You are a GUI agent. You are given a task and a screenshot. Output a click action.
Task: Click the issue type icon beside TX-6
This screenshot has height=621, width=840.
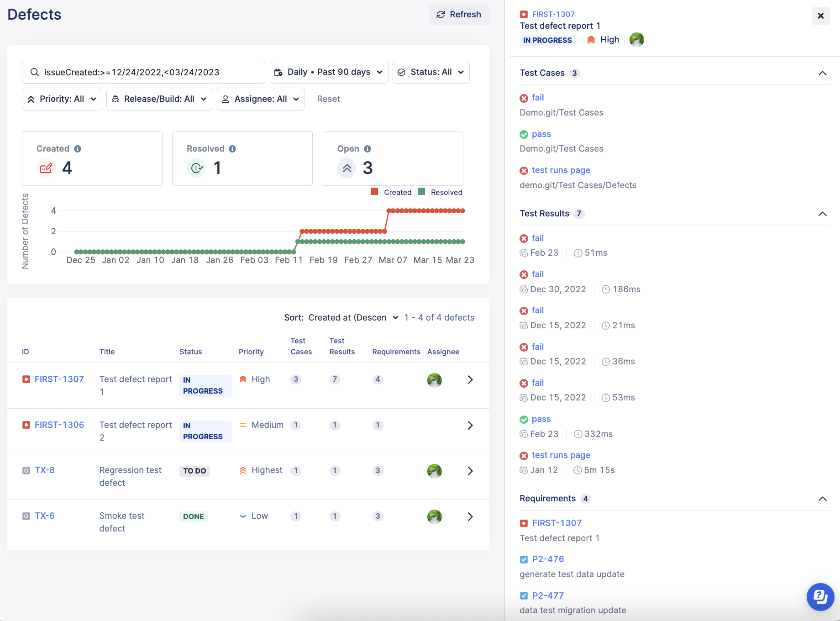(26, 516)
